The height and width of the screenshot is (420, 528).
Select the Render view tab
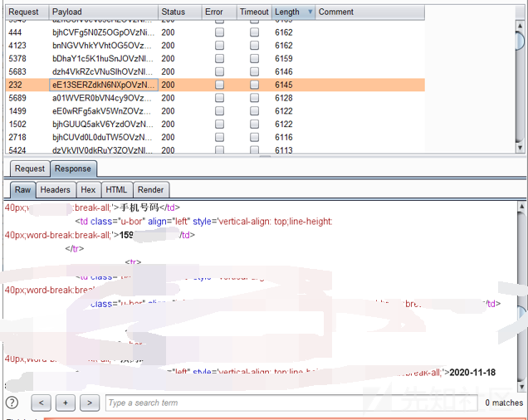pyautogui.click(x=151, y=189)
